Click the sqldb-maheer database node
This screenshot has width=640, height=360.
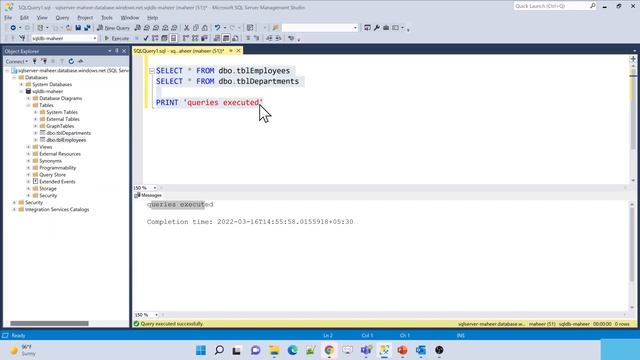[47, 91]
